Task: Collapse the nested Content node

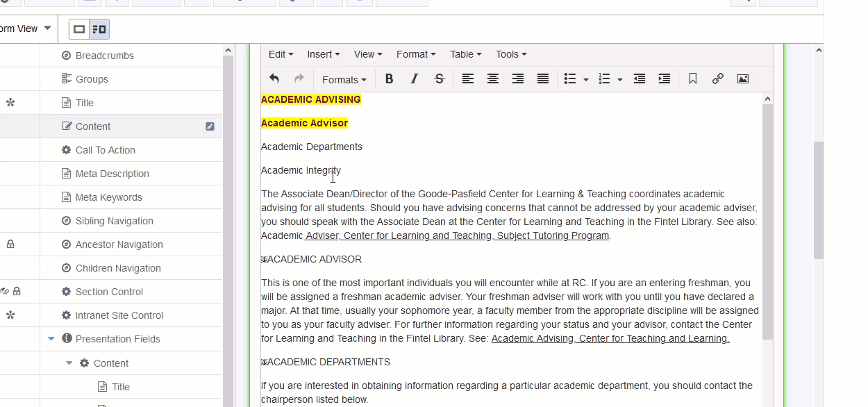Action: click(69, 363)
